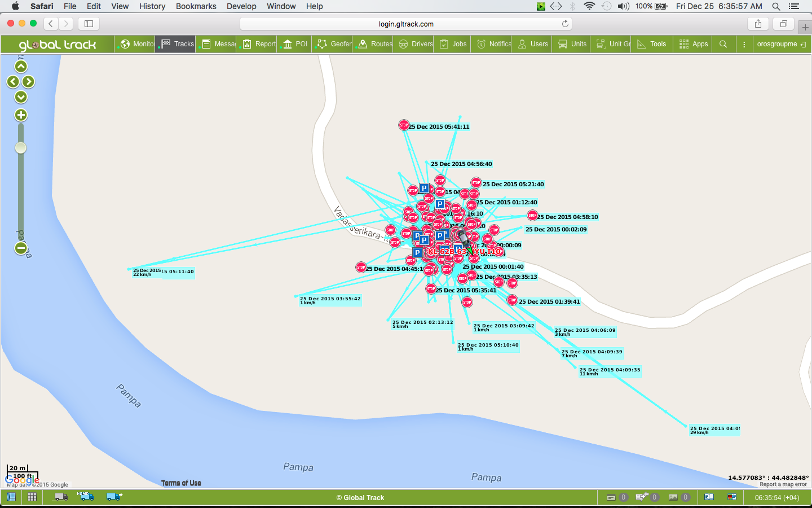The image size is (812, 508).
Task: Open the Terms of Use link
Action: (181, 483)
